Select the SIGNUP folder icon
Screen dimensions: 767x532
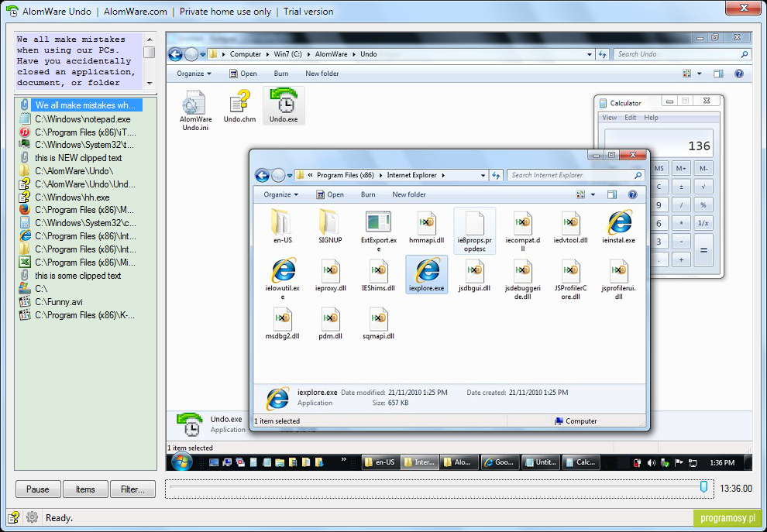coord(330,228)
